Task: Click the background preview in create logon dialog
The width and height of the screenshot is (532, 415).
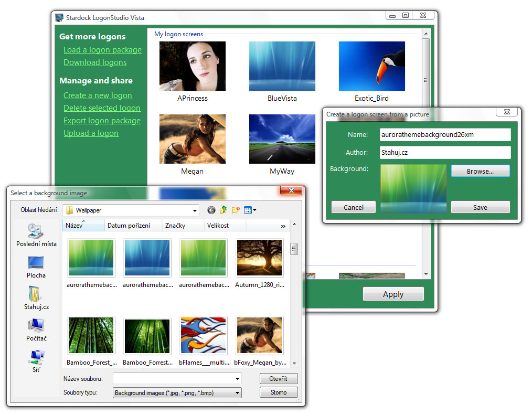Action: coord(413,189)
